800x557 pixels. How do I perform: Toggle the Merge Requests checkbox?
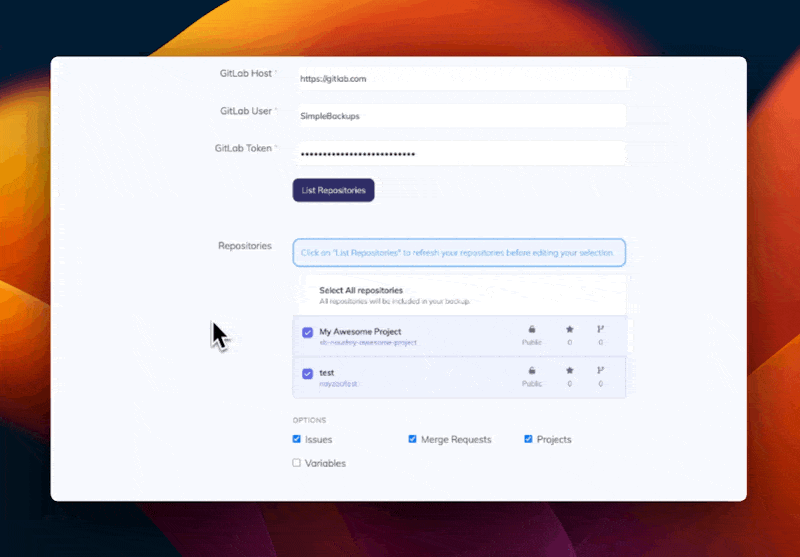tap(412, 439)
